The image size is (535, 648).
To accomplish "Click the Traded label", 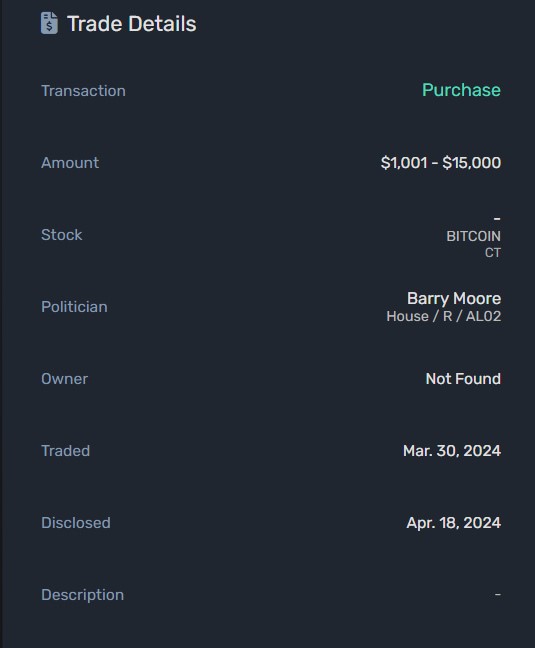I will (x=66, y=451).
